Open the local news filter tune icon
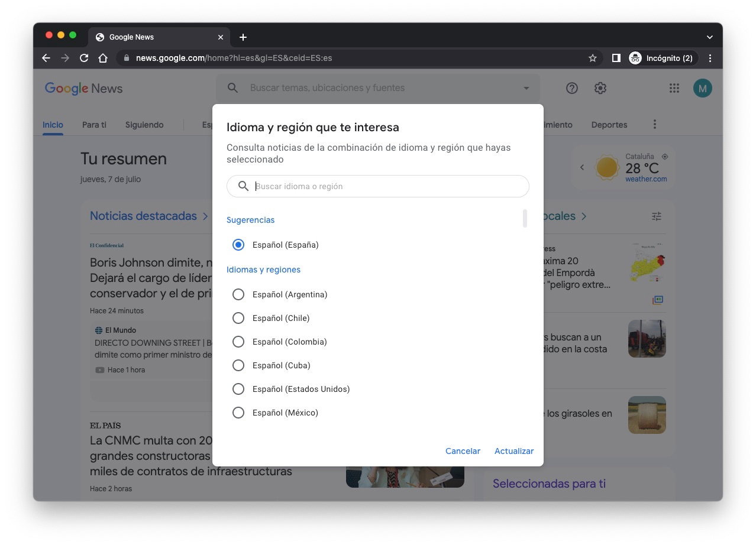The width and height of the screenshot is (756, 545). point(656,216)
